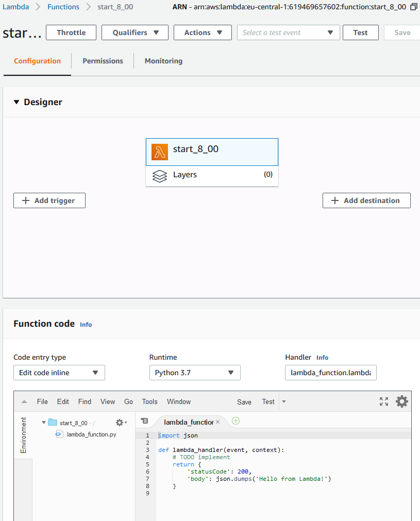Collapse the Designer section
The width and height of the screenshot is (420, 521).
pyautogui.click(x=16, y=102)
